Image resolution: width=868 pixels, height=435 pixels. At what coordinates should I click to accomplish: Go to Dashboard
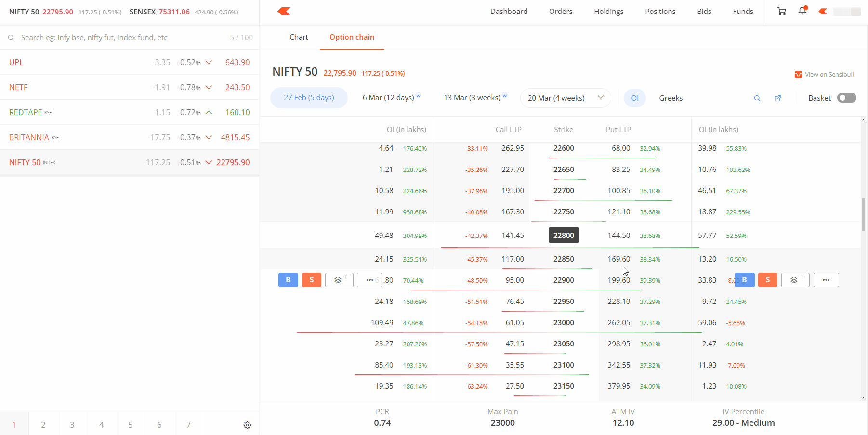pos(509,12)
